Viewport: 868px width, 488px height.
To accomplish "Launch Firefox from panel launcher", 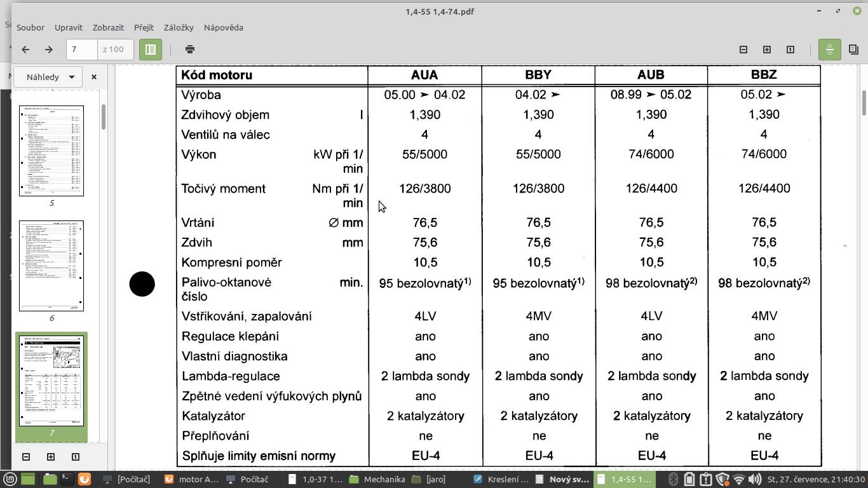I will click(85, 479).
